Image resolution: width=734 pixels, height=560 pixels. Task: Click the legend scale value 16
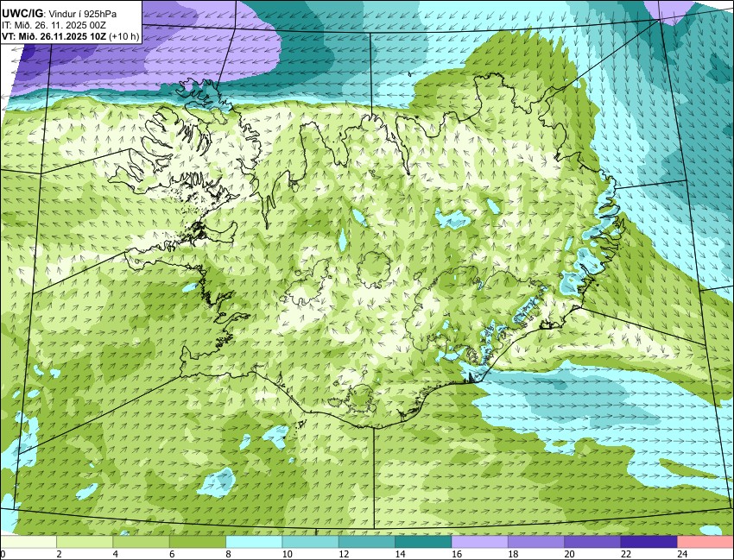(x=457, y=554)
